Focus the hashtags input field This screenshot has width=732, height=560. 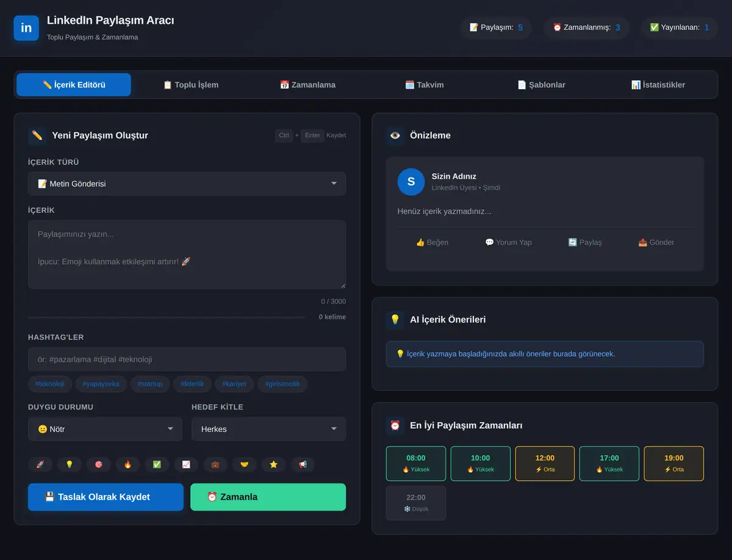187,359
